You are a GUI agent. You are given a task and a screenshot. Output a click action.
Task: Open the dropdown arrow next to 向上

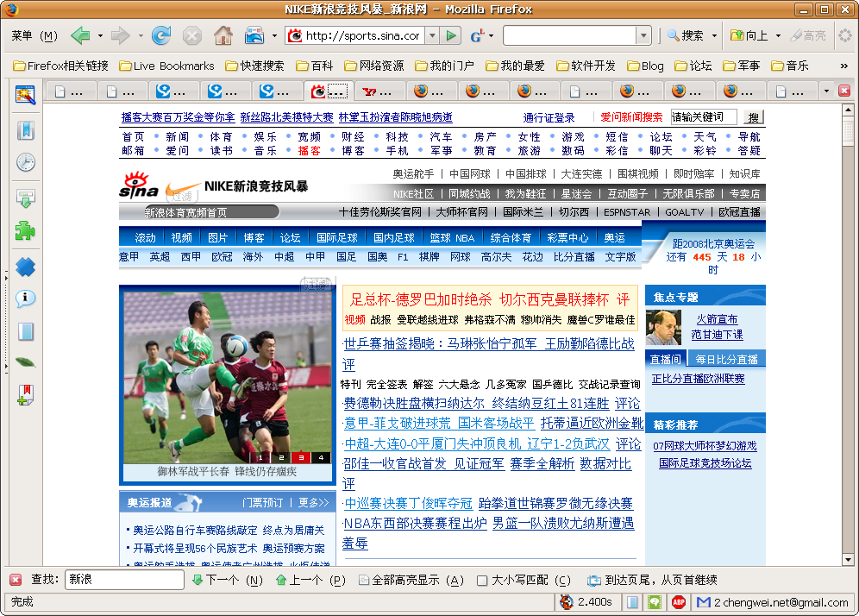tap(778, 36)
